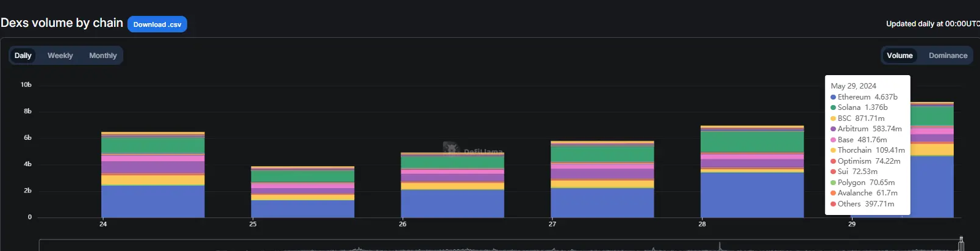This screenshot has width=980, height=251.
Task: Click the x-axis label 29
Action: tap(852, 224)
